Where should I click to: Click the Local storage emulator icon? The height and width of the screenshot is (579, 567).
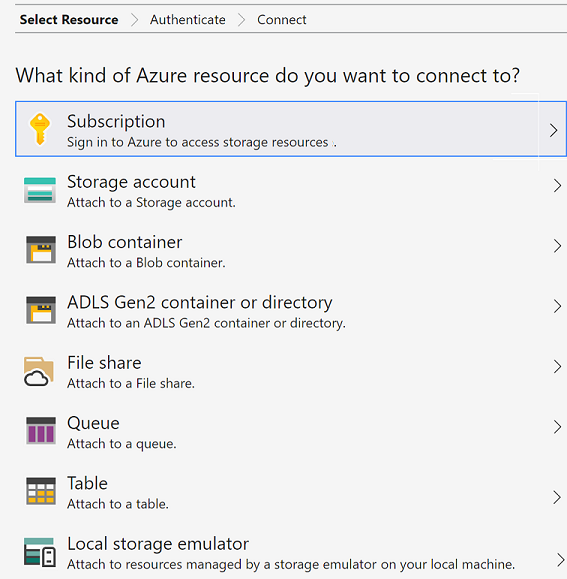tap(40, 552)
